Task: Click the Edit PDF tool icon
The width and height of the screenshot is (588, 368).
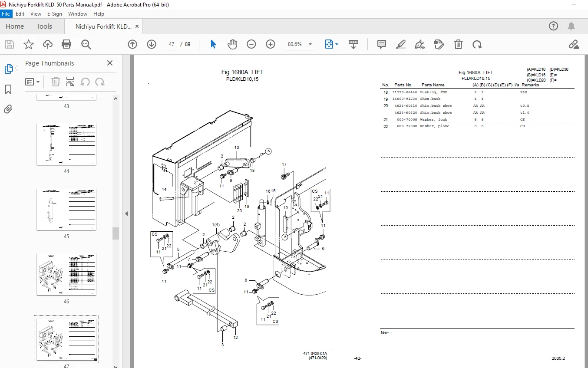Action: point(439,44)
